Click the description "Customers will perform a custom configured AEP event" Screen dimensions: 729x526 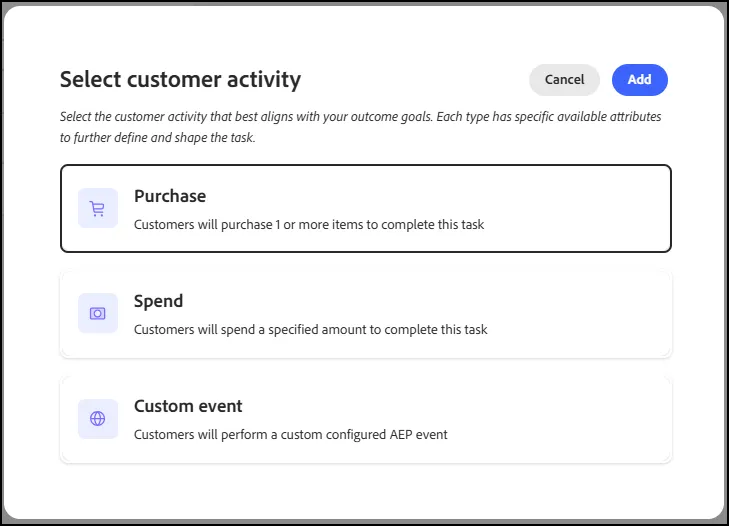pos(291,435)
